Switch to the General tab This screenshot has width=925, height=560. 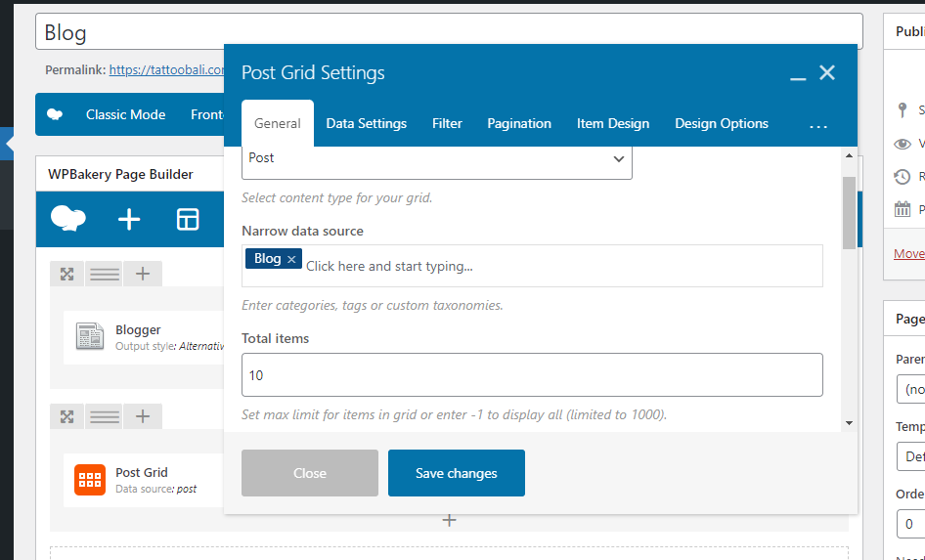(278, 123)
